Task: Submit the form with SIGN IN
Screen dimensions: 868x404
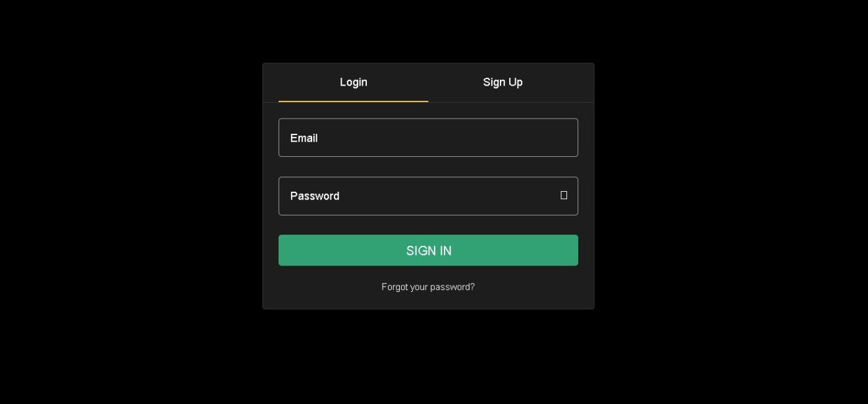Action: point(428,250)
